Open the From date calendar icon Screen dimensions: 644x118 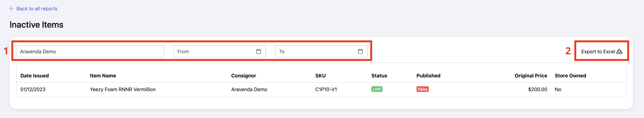pos(259,51)
